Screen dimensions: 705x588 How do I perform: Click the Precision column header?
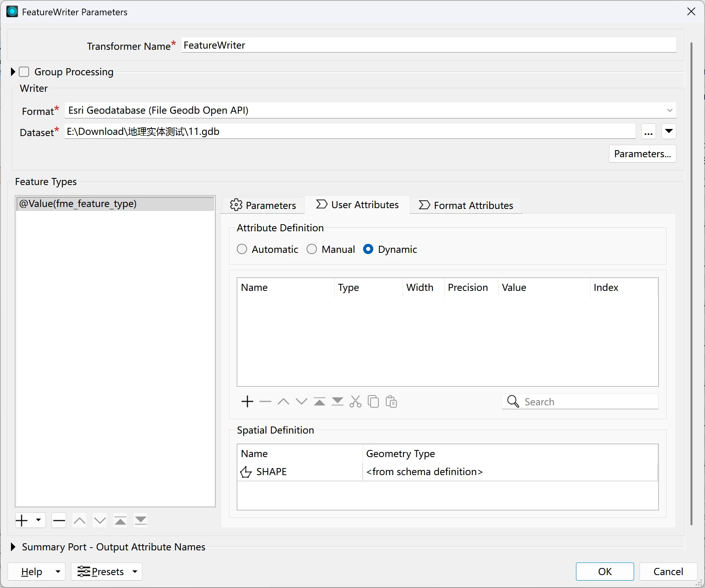[x=471, y=288]
